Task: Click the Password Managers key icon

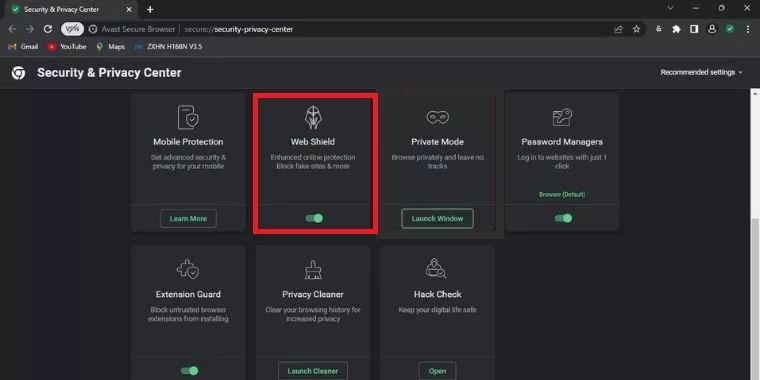Action: [562, 117]
